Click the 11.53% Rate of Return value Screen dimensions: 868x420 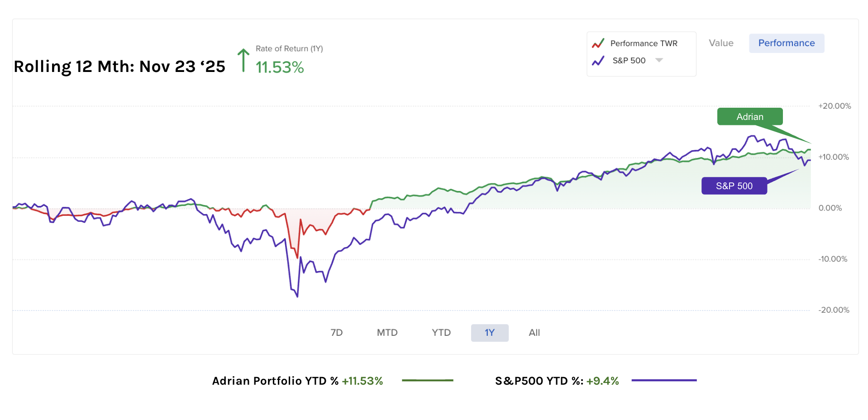280,67
